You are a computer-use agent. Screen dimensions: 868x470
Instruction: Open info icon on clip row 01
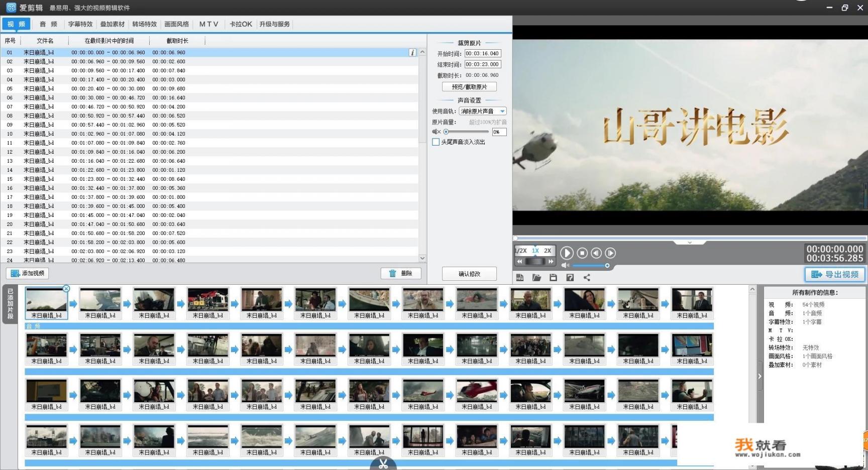tap(412, 52)
